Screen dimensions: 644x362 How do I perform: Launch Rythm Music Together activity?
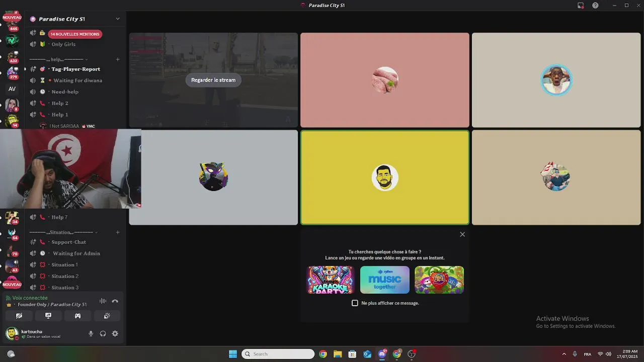385,280
